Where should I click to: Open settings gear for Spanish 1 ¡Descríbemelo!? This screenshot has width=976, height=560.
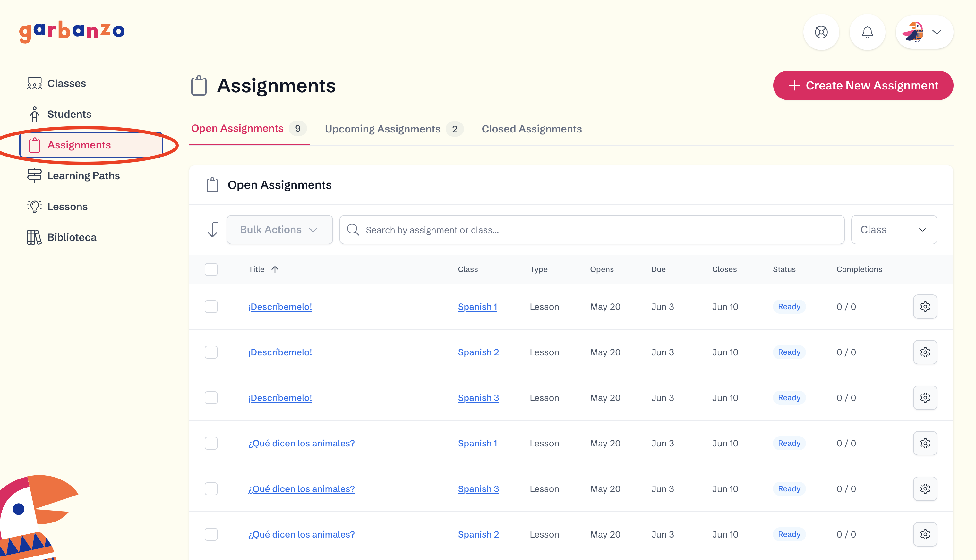(925, 307)
